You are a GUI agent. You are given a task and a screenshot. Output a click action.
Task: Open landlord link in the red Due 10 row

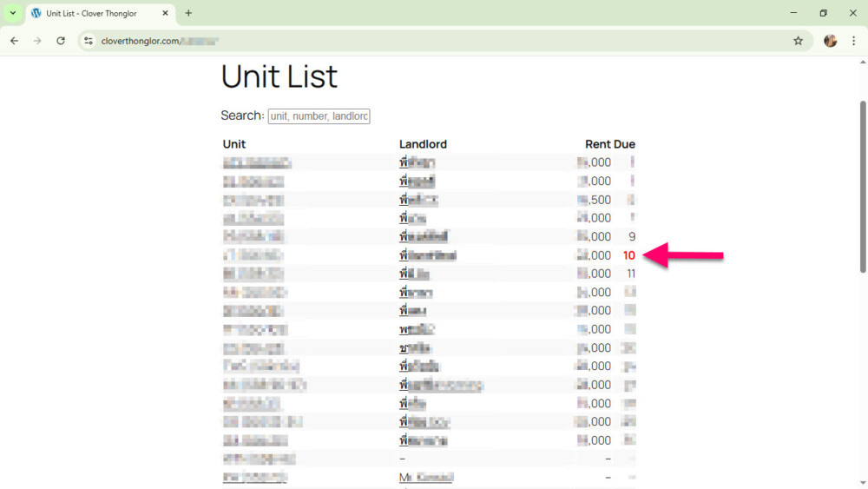pos(428,255)
